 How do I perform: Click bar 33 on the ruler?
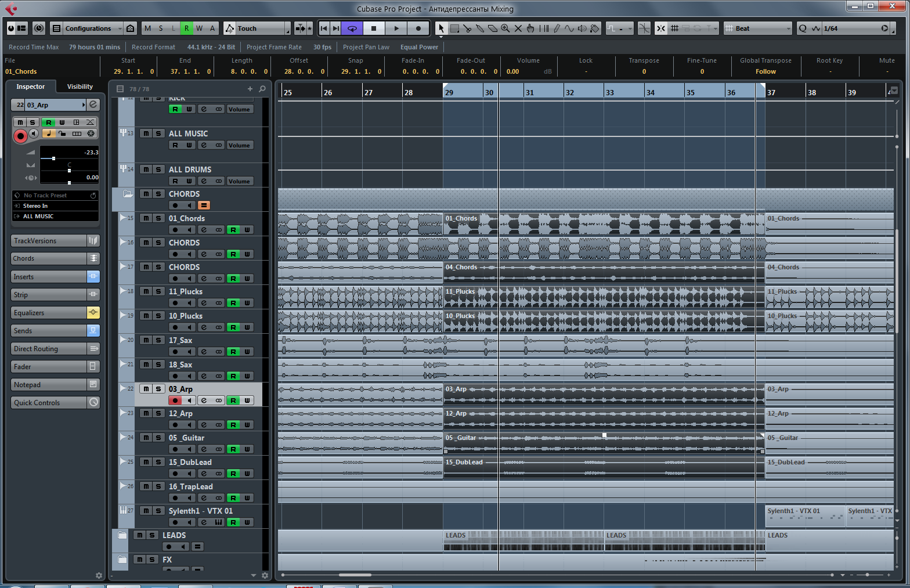(x=609, y=92)
